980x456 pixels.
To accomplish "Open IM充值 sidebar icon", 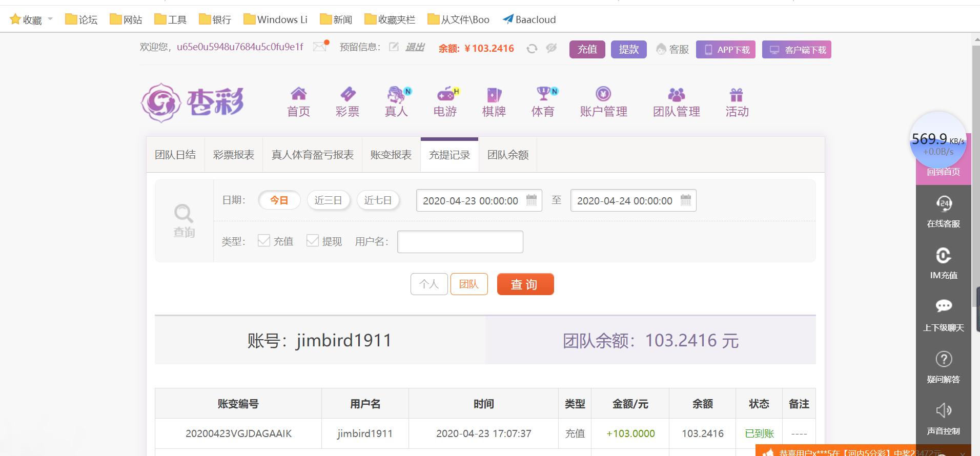I will (x=944, y=255).
